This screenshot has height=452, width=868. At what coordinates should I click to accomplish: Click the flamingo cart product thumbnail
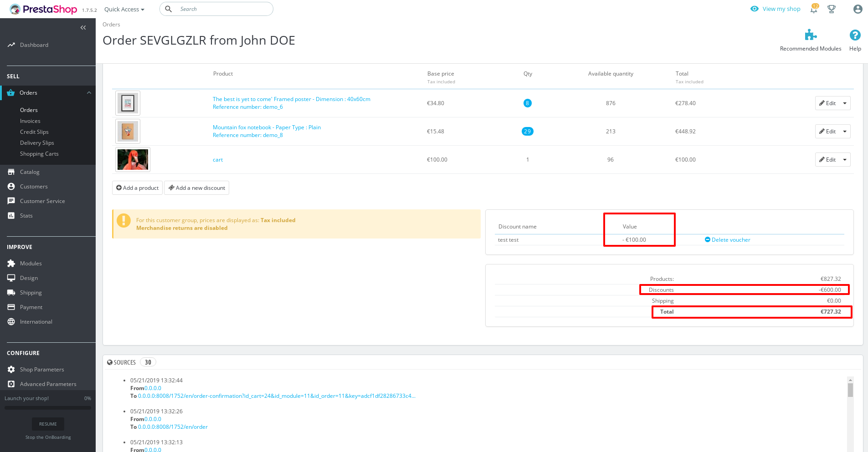point(133,160)
